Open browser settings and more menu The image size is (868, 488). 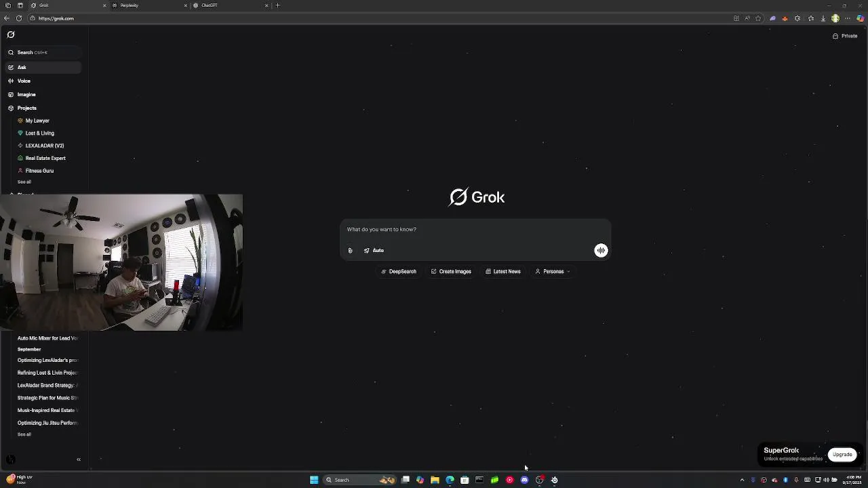coord(848,18)
